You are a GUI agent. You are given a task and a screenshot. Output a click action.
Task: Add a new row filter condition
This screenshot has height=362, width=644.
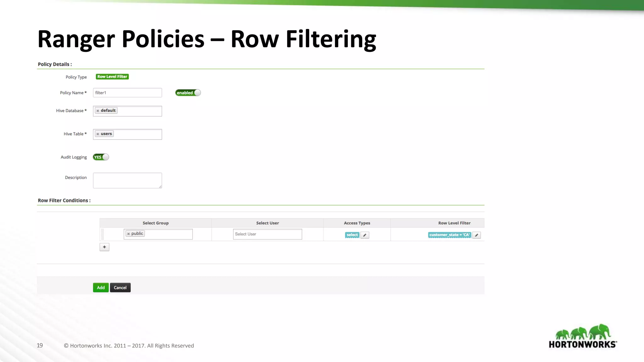[104, 247]
